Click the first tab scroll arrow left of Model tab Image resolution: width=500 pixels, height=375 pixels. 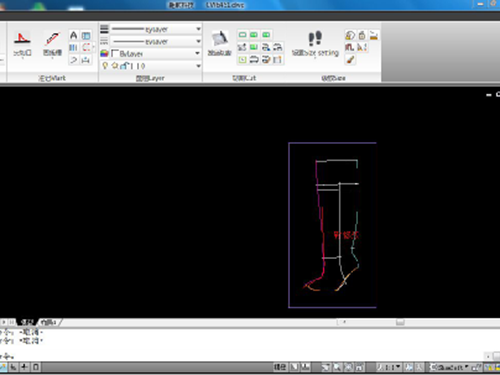tap(4, 322)
